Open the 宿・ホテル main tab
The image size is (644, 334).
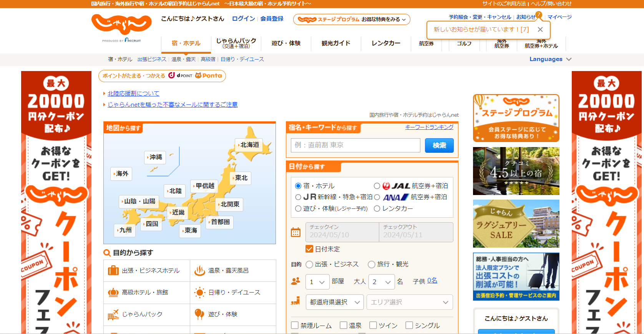click(x=186, y=43)
